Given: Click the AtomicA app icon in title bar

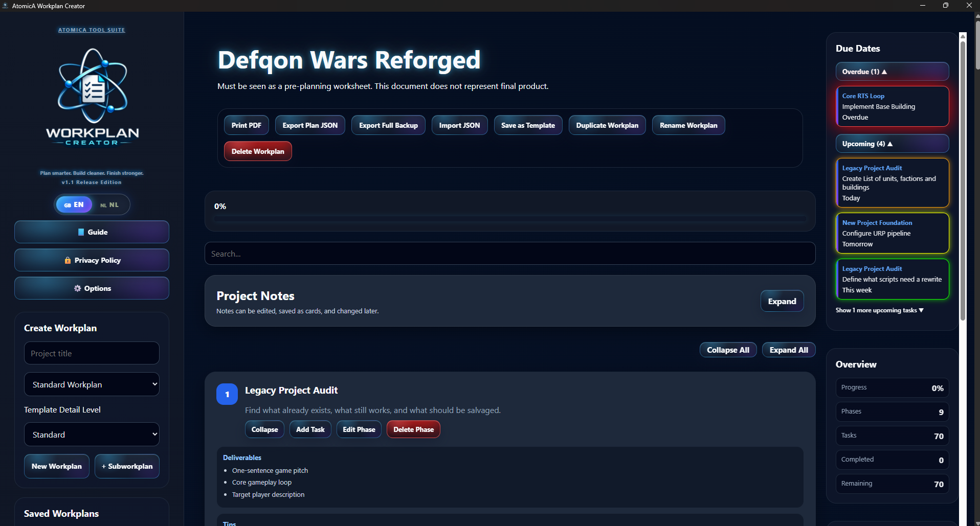Looking at the screenshot, I should click(5, 6).
